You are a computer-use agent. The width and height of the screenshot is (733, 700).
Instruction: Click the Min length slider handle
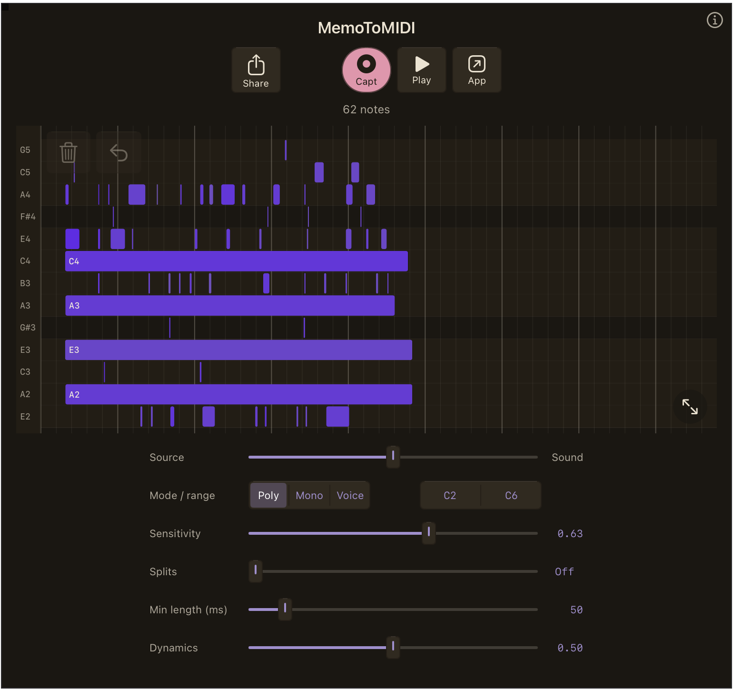(x=285, y=609)
